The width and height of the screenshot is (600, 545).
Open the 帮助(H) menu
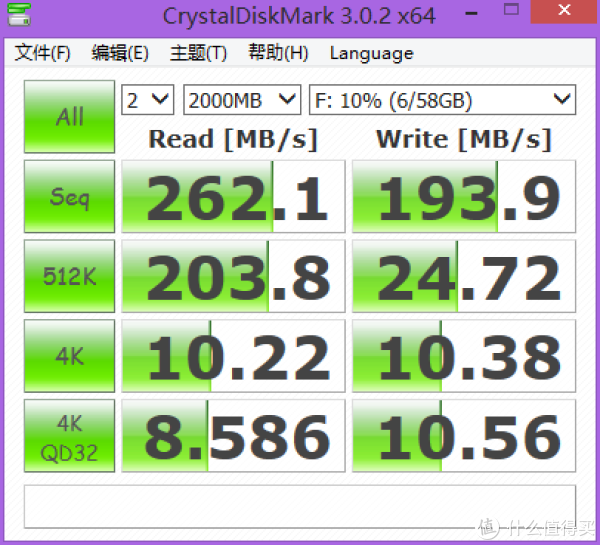(278, 53)
